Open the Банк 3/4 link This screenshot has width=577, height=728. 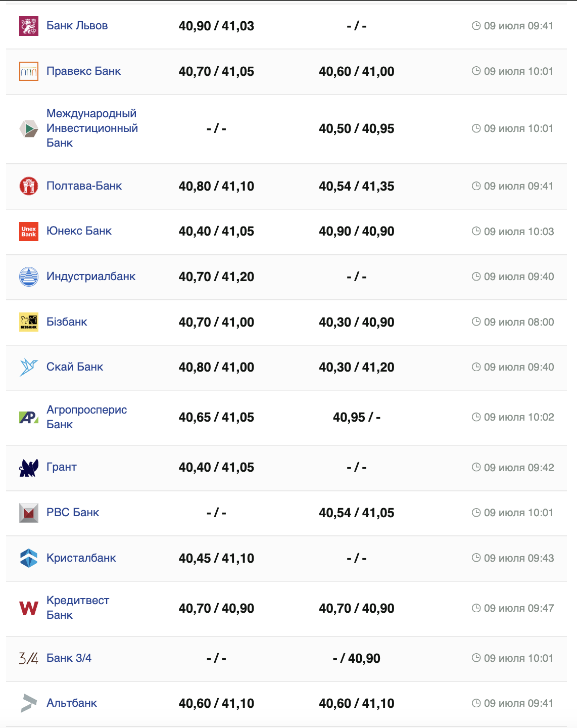tap(69, 658)
